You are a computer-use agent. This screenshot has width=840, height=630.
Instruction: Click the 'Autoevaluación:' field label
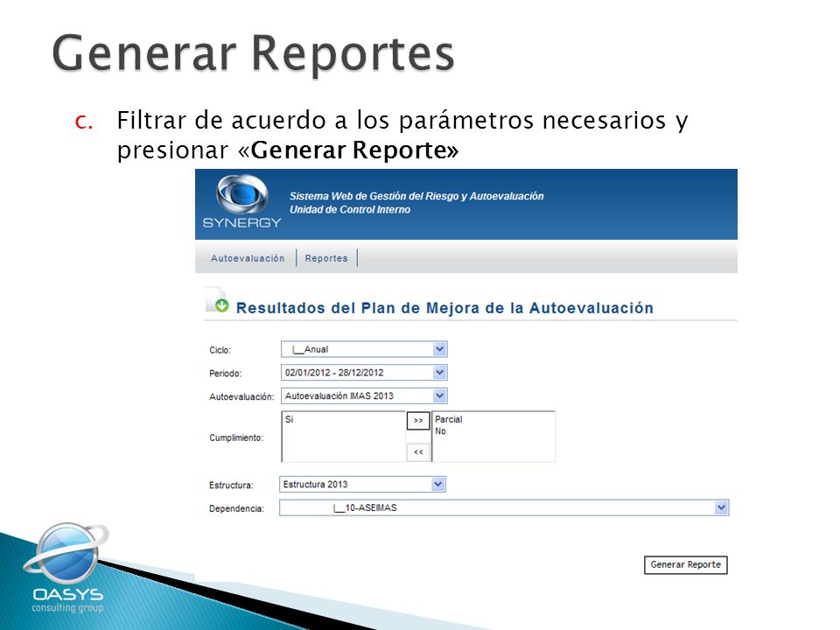[241, 397]
